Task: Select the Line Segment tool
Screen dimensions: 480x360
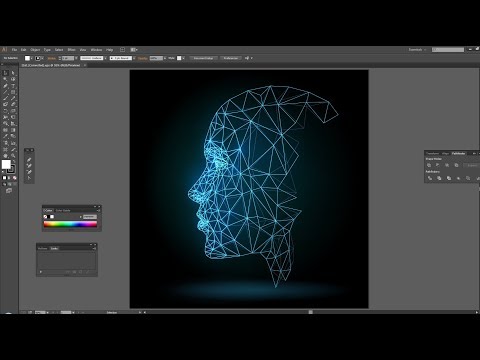Action: pos(5,92)
